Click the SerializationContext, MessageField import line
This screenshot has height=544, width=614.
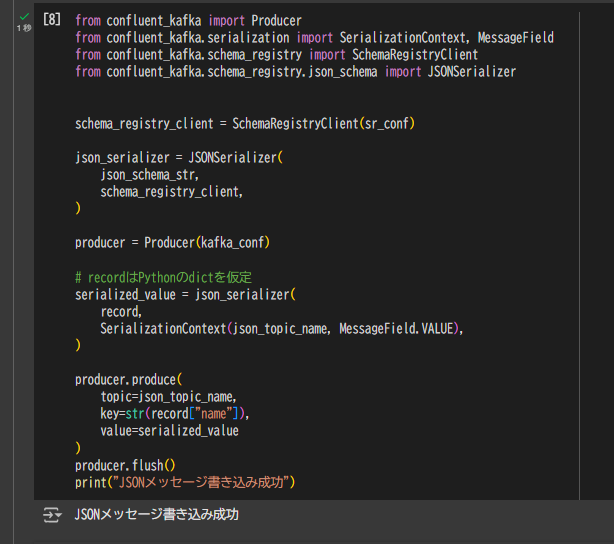click(x=314, y=38)
